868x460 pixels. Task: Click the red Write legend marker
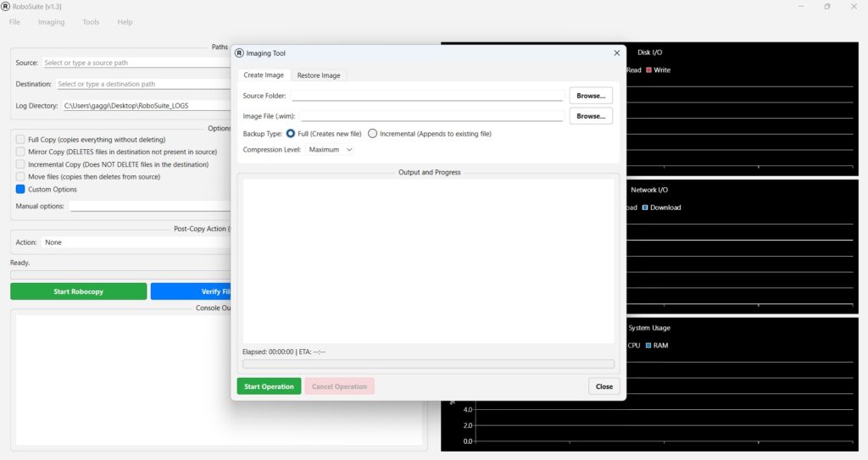pos(649,70)
